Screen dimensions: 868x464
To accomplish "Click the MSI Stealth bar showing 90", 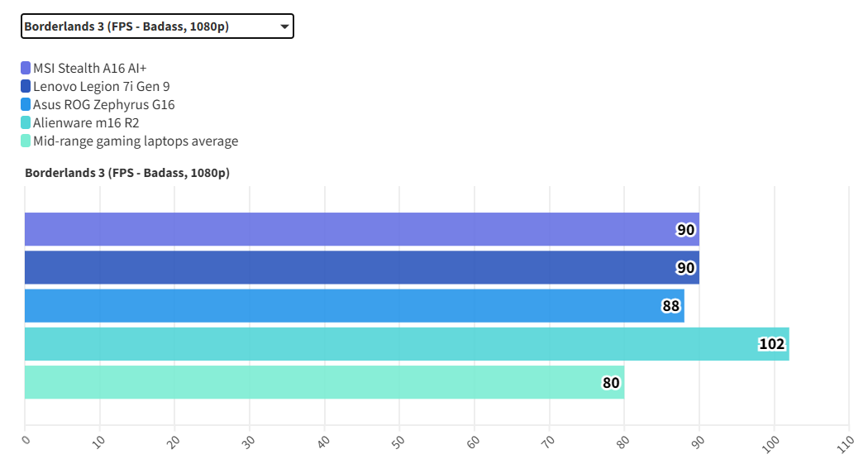I will (347, 229).
